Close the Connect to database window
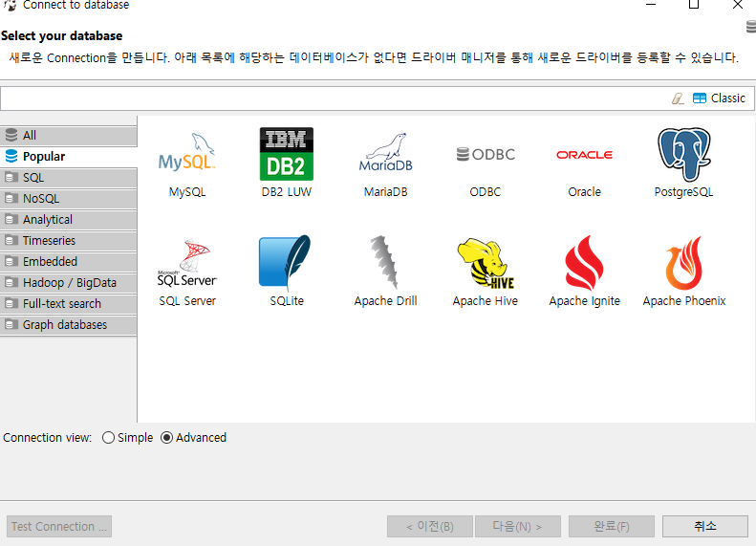756x546 pixels. pyautogui.click(x=738, y=5)
